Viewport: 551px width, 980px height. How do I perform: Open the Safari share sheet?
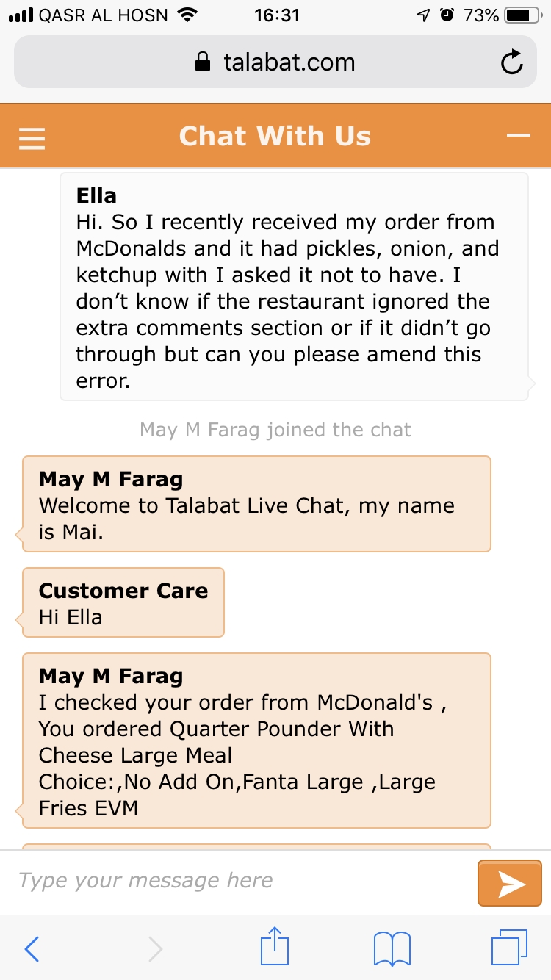(275, 947)
